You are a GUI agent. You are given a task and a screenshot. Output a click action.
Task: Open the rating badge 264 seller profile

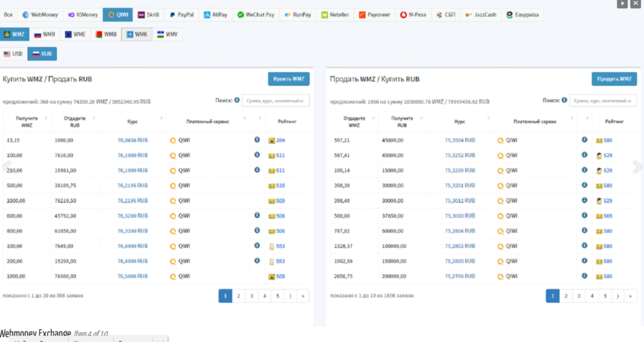277,141
